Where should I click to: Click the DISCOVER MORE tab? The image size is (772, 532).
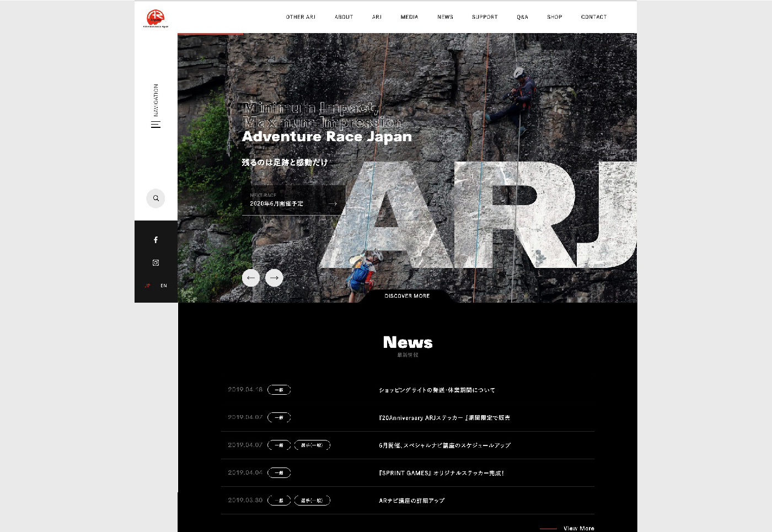(x=407, y=296)
